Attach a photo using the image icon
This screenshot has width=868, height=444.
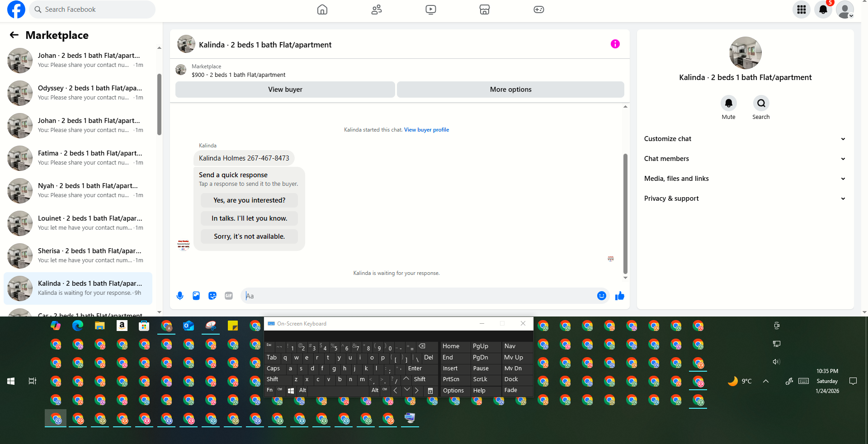click(196, 296)
